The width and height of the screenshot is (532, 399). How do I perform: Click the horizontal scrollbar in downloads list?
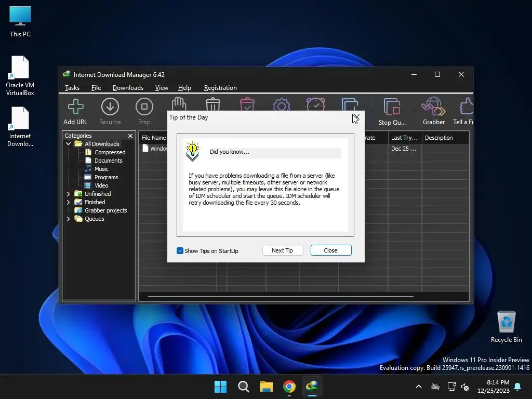tap(281, 297)
